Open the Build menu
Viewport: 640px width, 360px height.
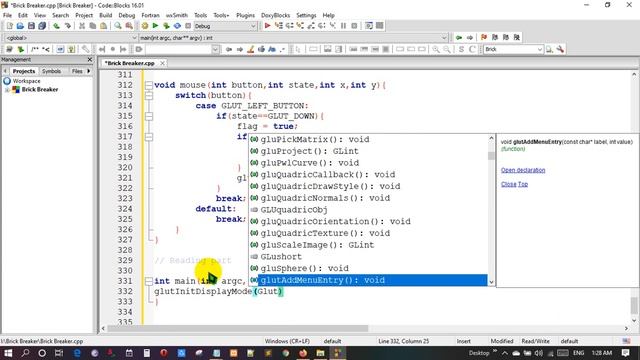pos(105,15)
